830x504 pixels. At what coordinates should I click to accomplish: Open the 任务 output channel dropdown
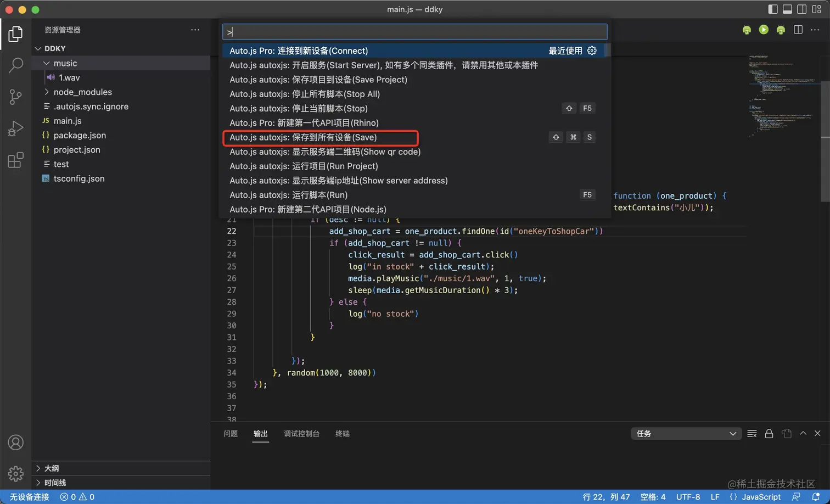pyautogui.click(x=686, y=434)
